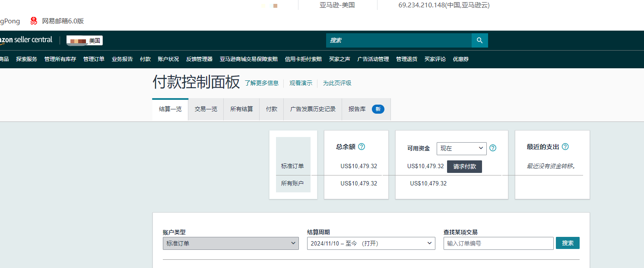Open the 美国 marketplace switcher

tap(85, 41)
